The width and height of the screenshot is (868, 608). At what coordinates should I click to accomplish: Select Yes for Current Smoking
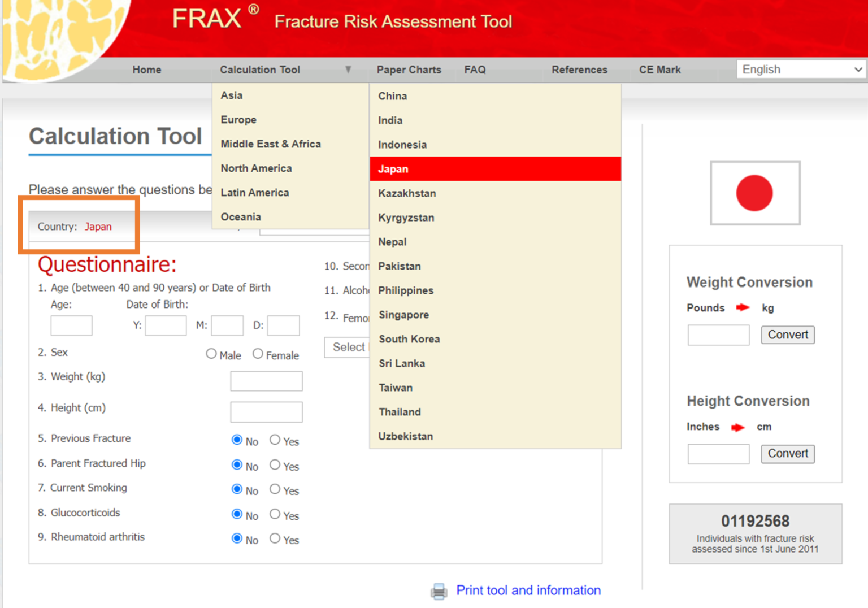pyautogui.click(x=274, y=489)
